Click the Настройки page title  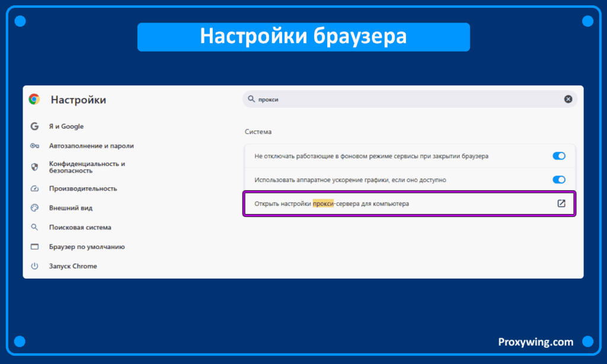(x=78, y=100)
